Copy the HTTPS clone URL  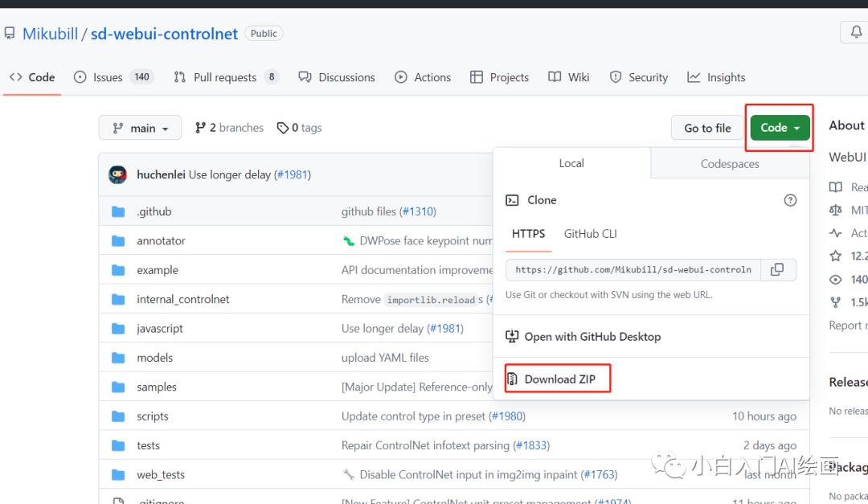[x=777, y=270]
